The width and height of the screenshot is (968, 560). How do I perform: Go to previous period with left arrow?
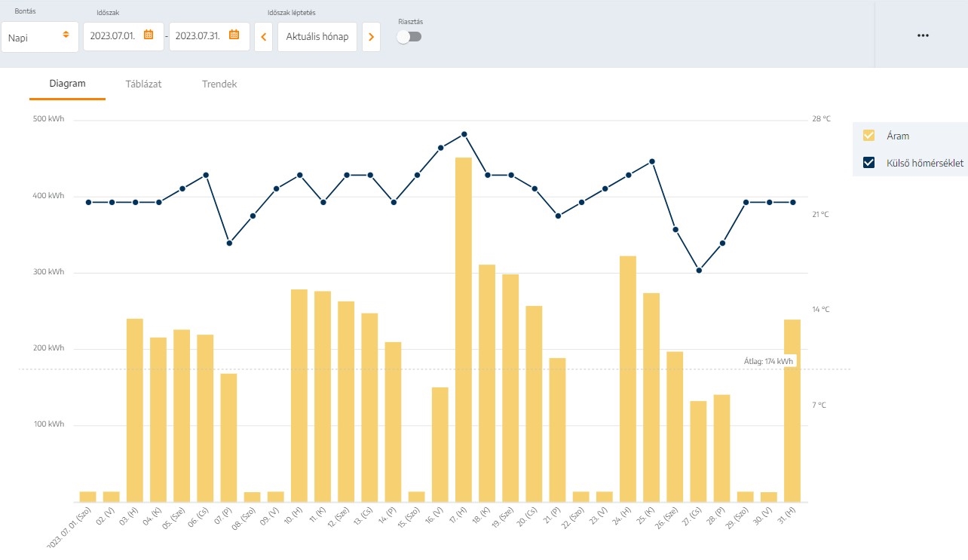point(263,37)
